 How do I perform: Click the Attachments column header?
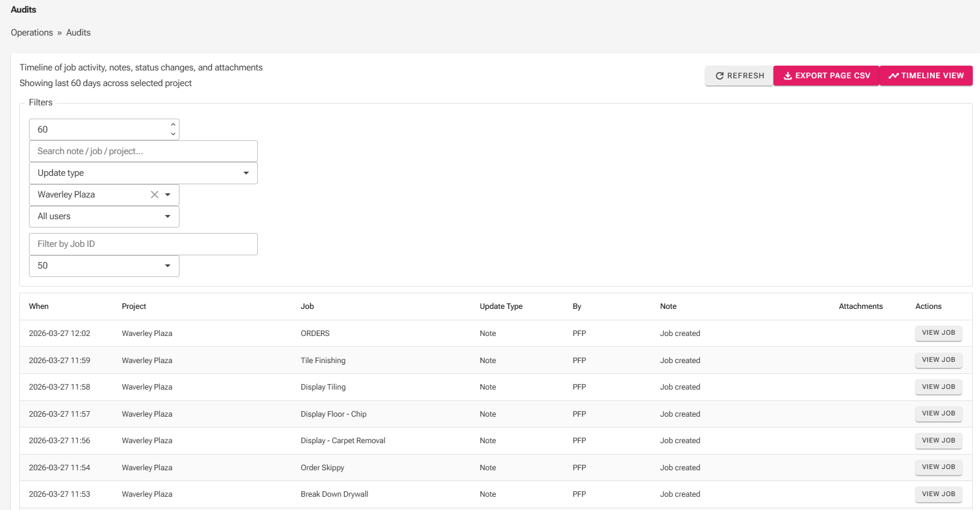click(861, 306)
